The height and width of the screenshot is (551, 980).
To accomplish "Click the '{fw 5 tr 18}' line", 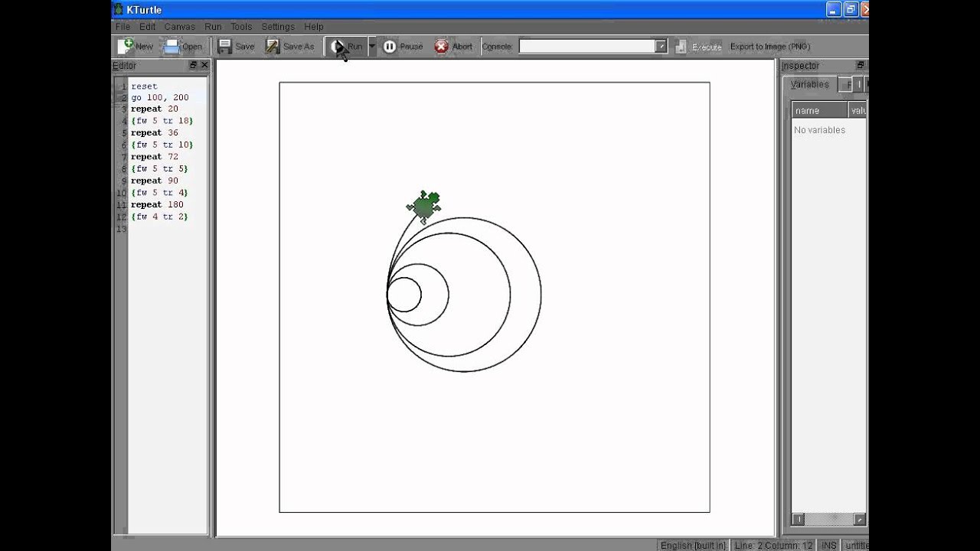I will [x=162, y=121].
